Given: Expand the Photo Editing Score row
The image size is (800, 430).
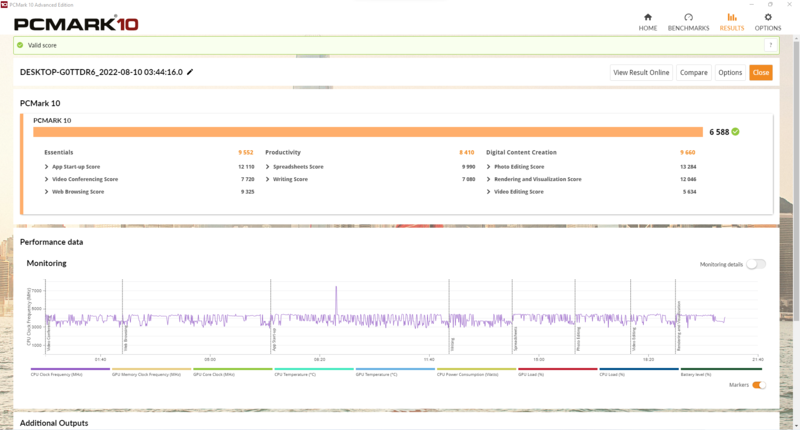Looking at the screenshot, I should (x=515, y=167).
